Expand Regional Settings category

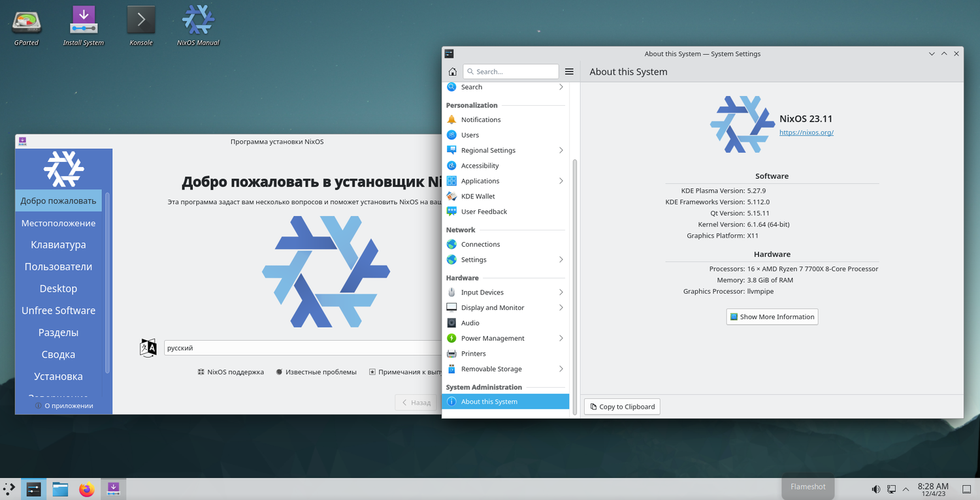(x=561, y=150)
